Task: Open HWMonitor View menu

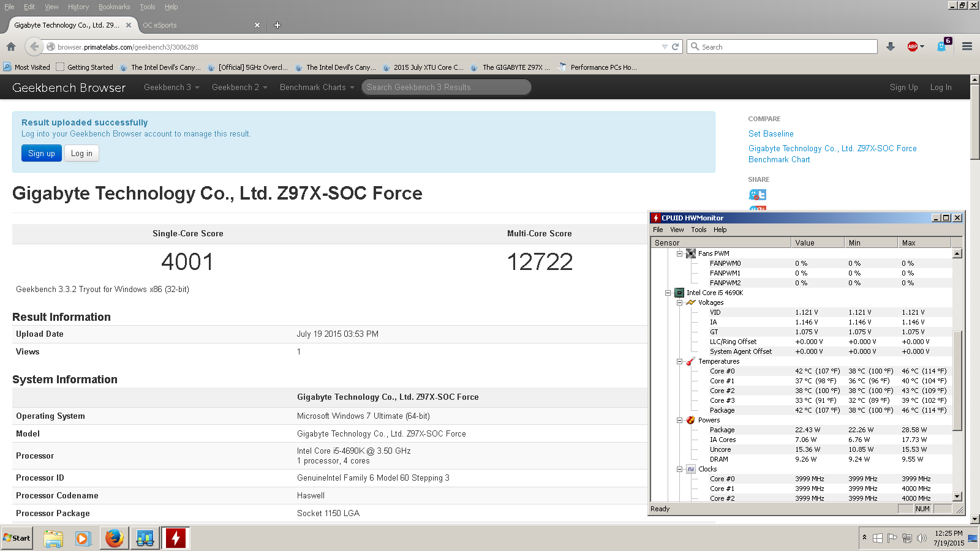Action: click(677, 230)
